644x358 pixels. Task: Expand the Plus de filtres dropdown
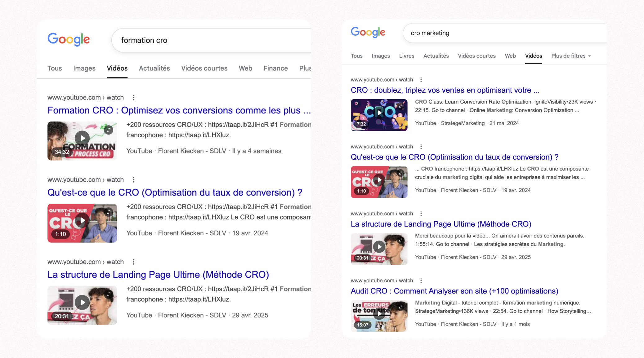(x=571, y=56)
